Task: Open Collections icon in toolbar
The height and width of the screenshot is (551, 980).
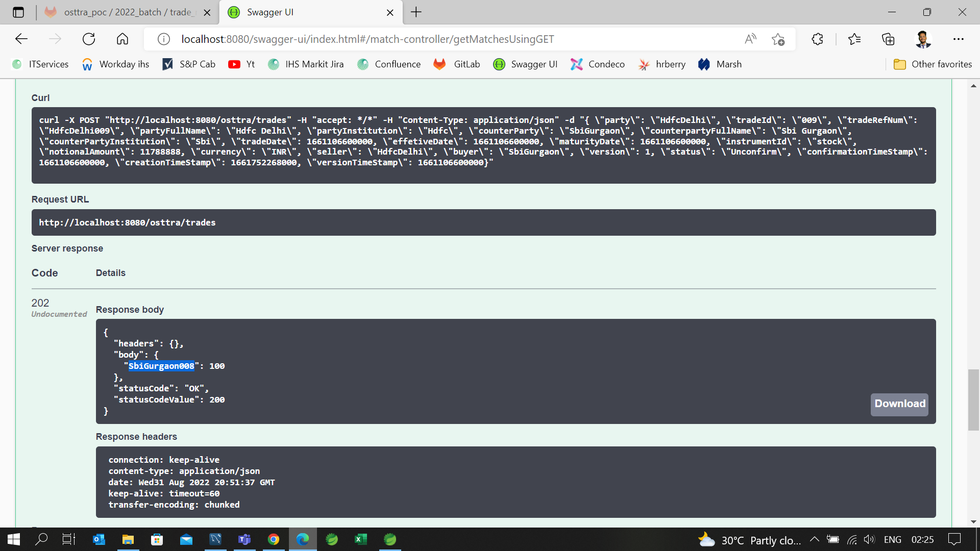Action: click(888, 39)
